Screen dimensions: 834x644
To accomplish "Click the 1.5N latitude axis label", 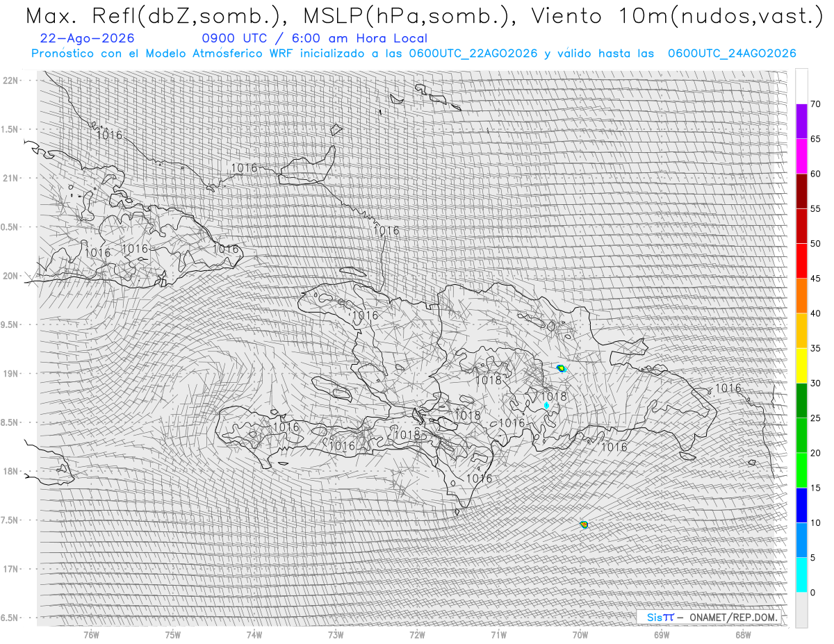I will [10, 129].
